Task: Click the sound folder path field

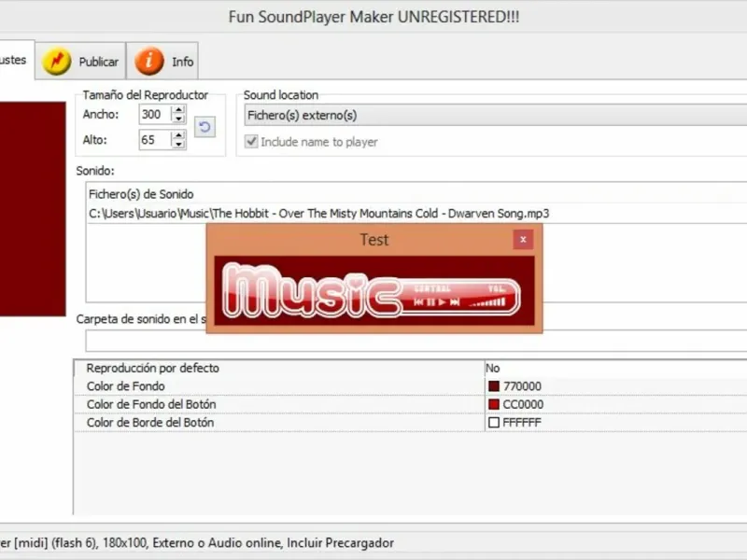Action: (x=416, y=341)
